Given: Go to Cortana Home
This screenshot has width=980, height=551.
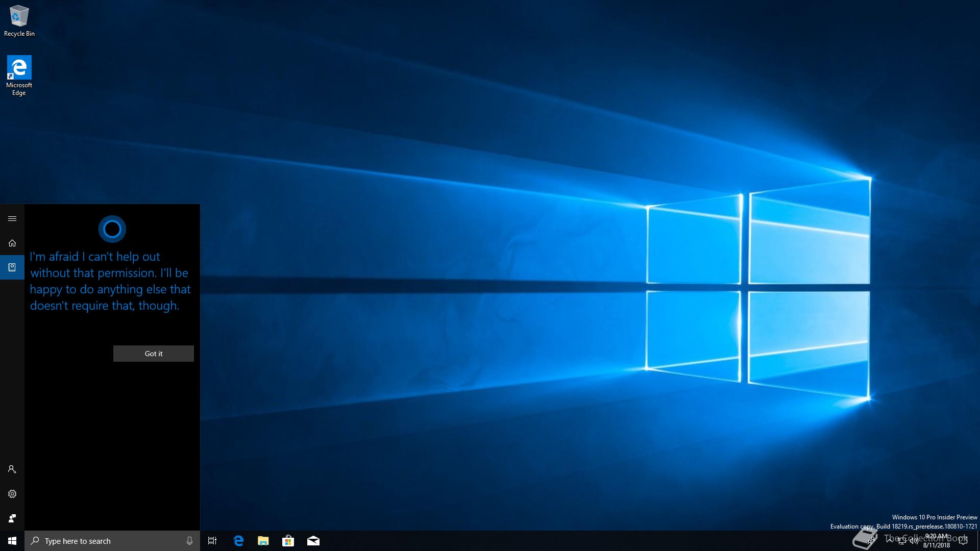Looking at the screenshot, I should (x=12, y=243).
